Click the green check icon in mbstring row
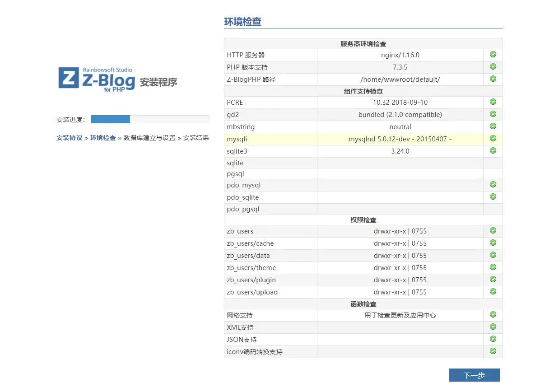554x392 pixels. [x=493, y=126]
